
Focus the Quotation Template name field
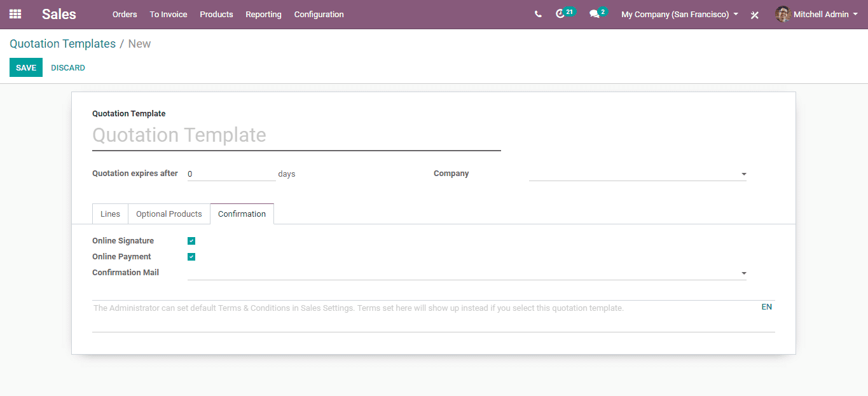[x=296, y=135]
